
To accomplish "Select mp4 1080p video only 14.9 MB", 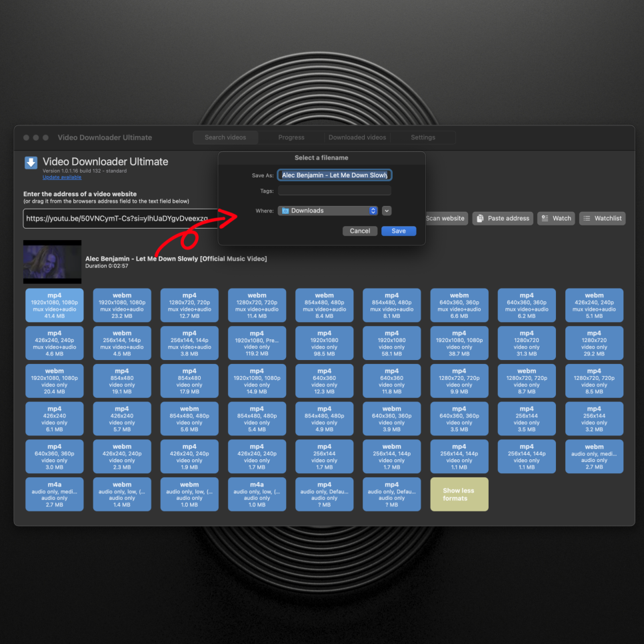I will click(257, 381).
